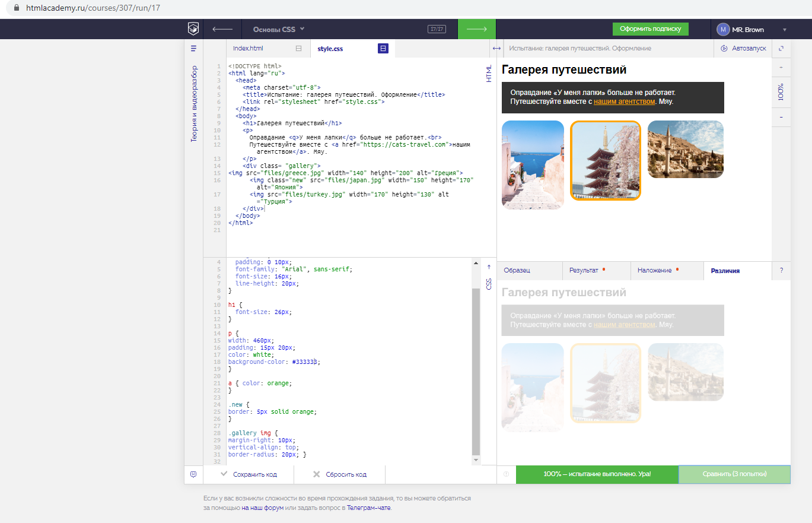Toggle split view on index.html tab
This screenshot has height=523, width=812.
[298, 49]
